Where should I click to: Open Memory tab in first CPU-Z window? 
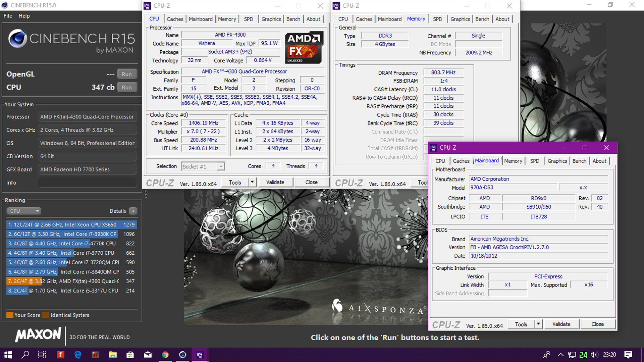coord(227,19)
